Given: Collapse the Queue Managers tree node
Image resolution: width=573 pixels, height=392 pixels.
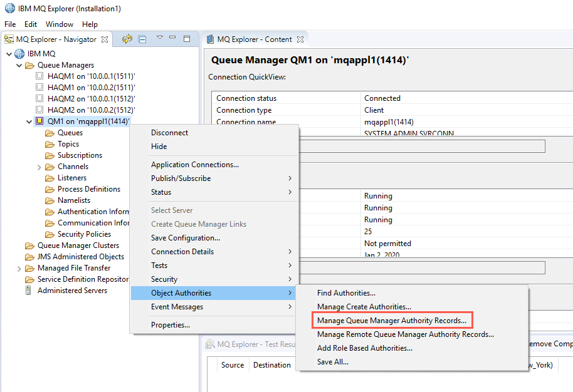Looking at the screenshot, I should (19, 65).
